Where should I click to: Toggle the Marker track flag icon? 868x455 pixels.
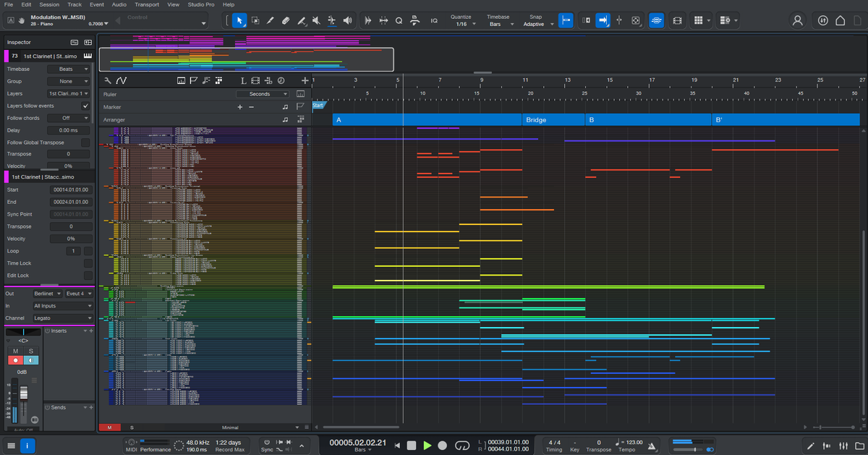(193, 81)
